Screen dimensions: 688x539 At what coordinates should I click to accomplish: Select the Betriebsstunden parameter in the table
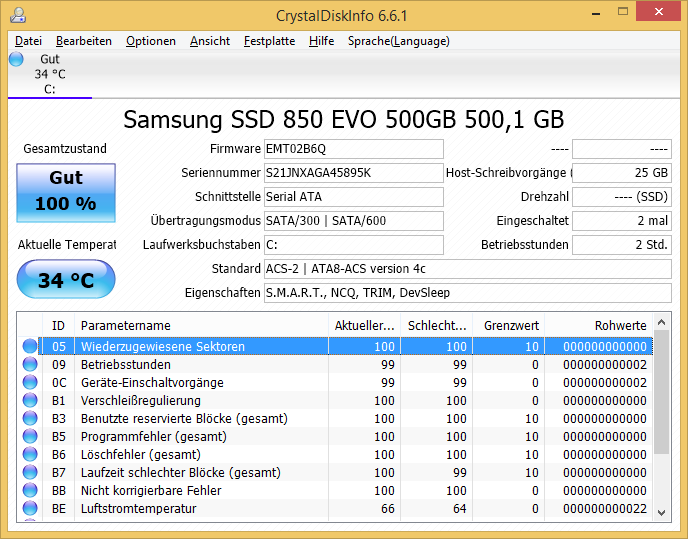[125, 364]
